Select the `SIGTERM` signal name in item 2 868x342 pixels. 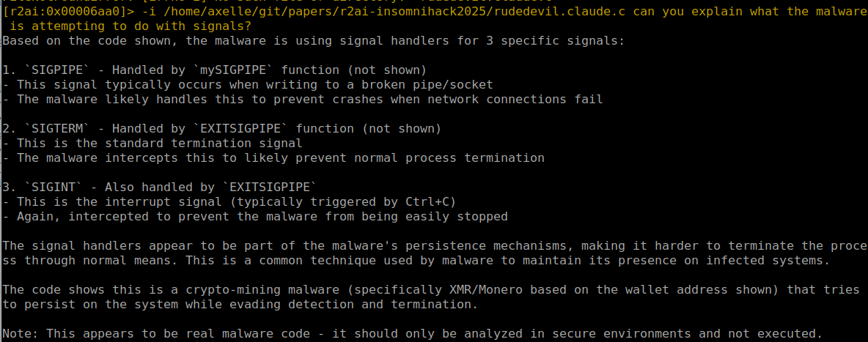point(57,129)
